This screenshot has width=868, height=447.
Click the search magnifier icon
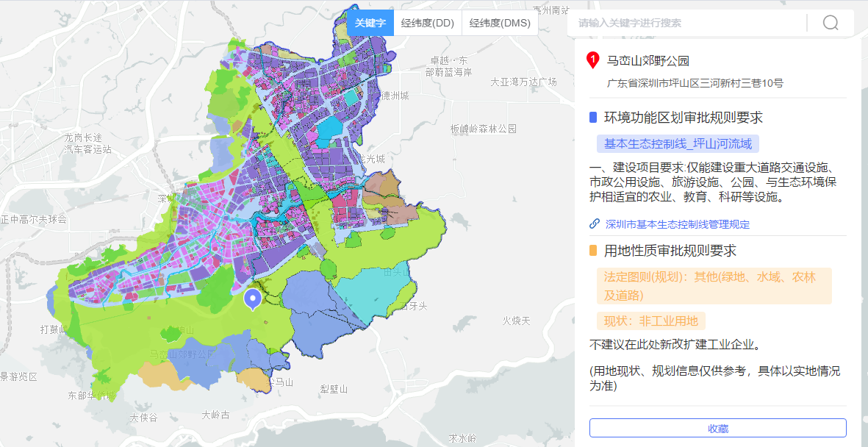click(x=831, y=23)
